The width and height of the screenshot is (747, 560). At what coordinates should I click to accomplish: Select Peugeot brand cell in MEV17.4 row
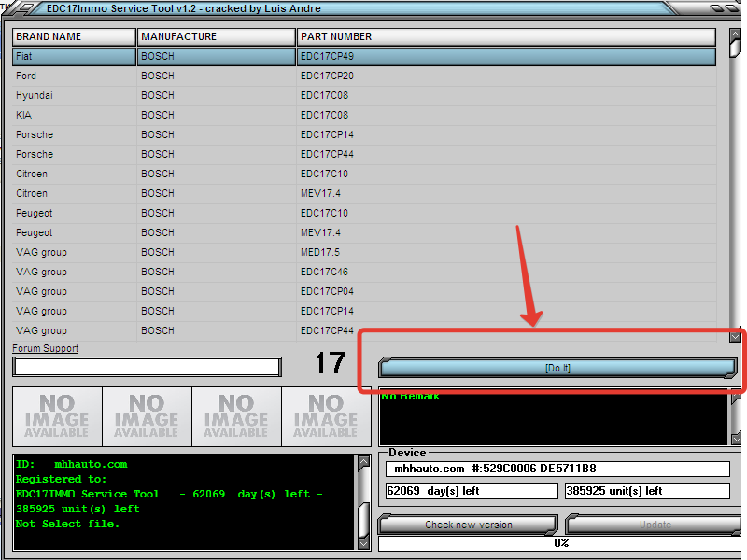(74, 232)
